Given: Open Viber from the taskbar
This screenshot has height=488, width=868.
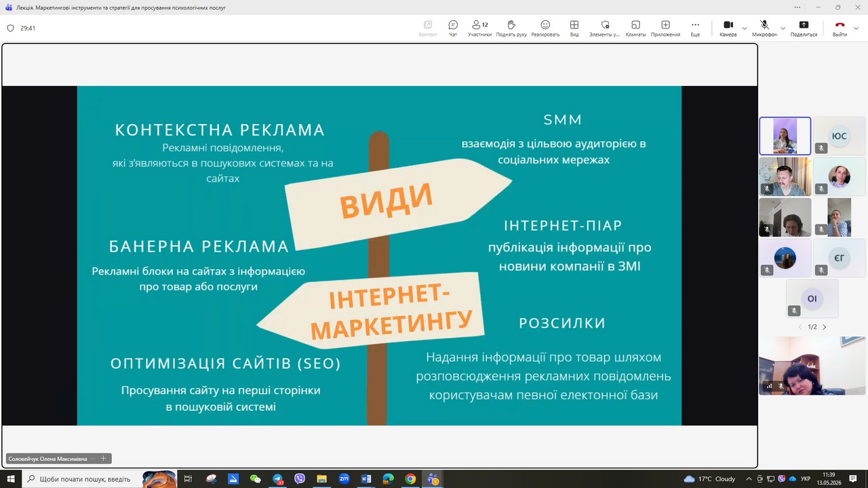Looking at the screenshot, I should (300, 479).
